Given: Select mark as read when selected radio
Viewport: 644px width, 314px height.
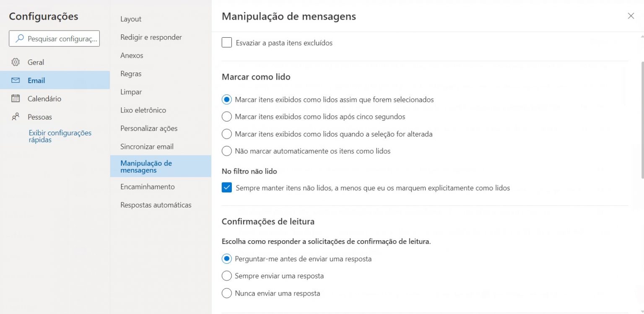Looking at the screenshot, I should coord(227,100).
